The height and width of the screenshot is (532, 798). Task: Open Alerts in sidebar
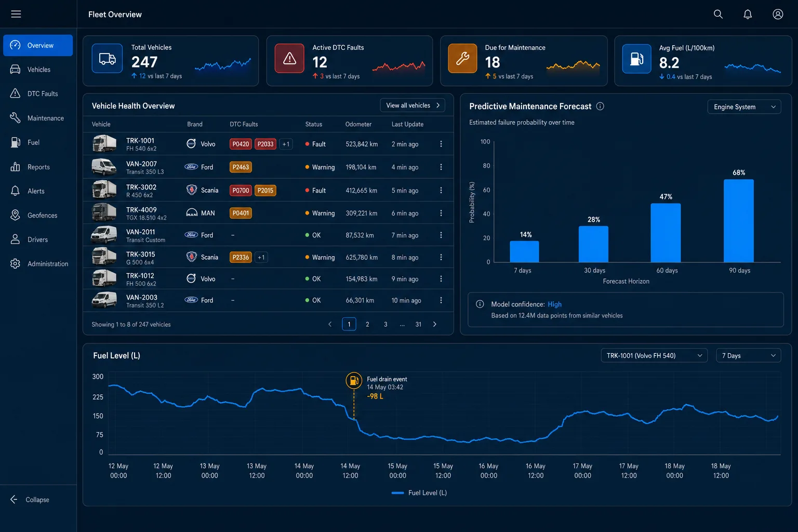click(x=38, y=191)
